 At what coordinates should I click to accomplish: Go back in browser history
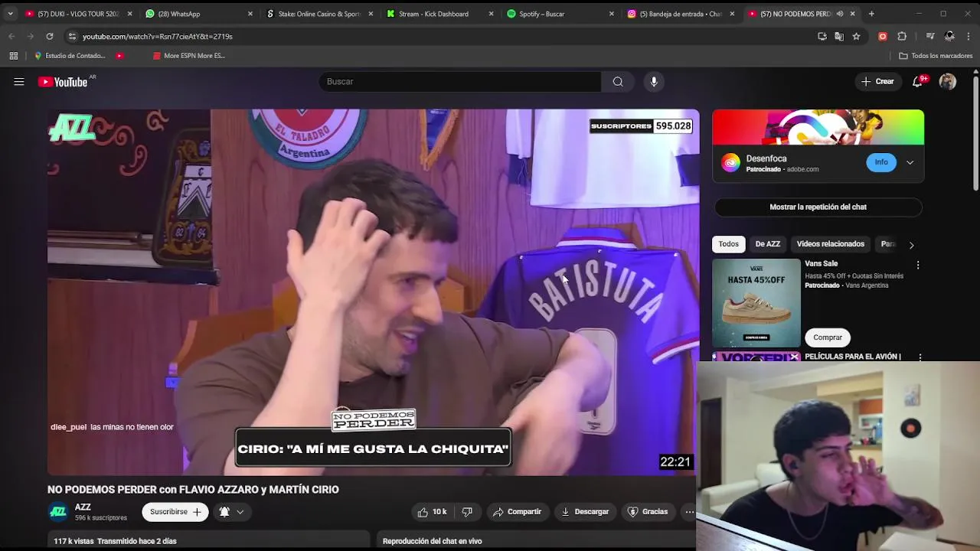11,36
